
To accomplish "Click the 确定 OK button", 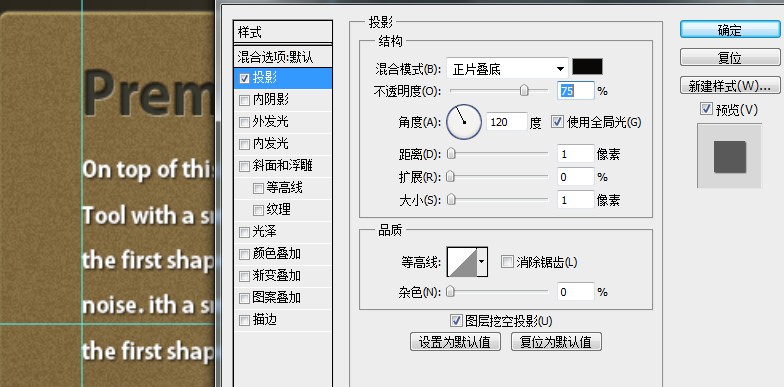I will (x=730, y=30).
